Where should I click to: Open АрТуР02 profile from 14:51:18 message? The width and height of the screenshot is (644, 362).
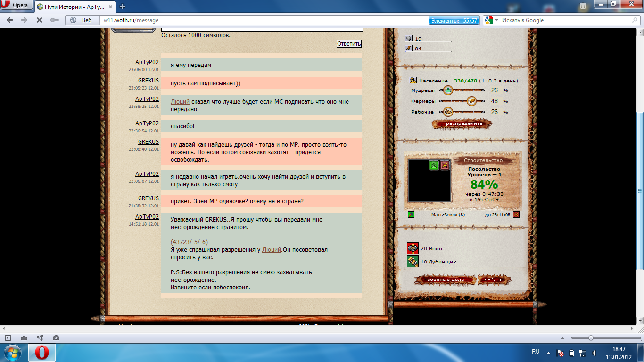click(x=147, y=217)
